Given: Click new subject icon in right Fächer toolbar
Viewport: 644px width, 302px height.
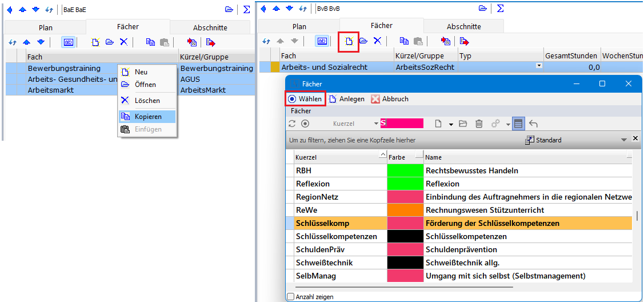Looking at the screenshot, I should pos(349,41).
